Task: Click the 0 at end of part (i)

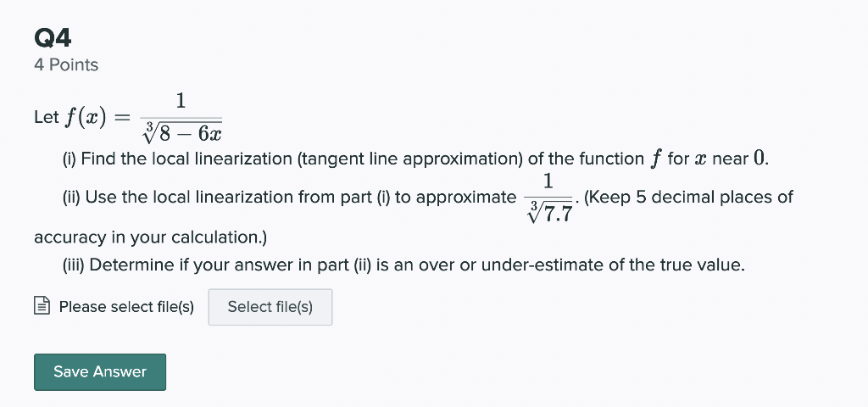Action: pos(759,159)
